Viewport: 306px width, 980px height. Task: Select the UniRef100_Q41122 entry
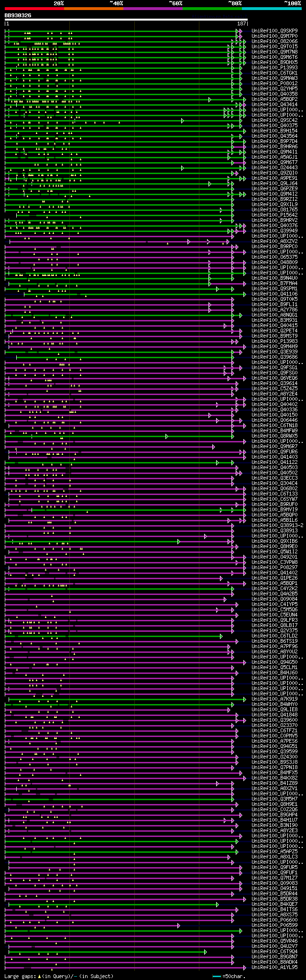[x=274, y=462]
